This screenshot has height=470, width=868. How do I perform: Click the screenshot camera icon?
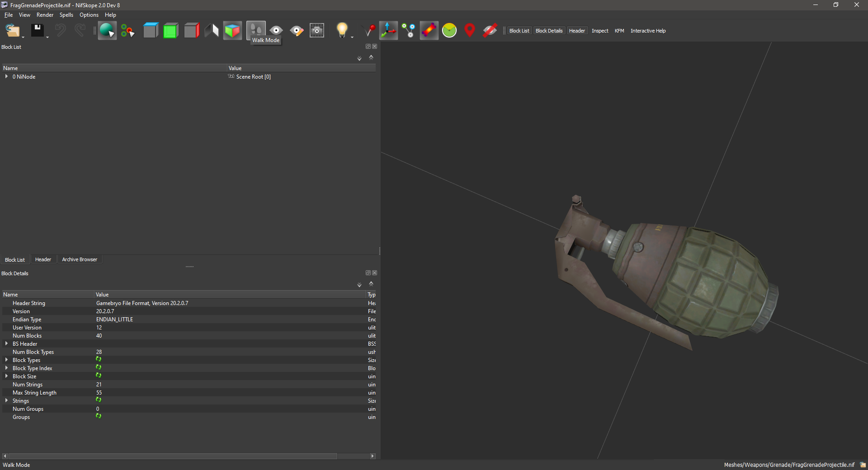coord(317,31)
